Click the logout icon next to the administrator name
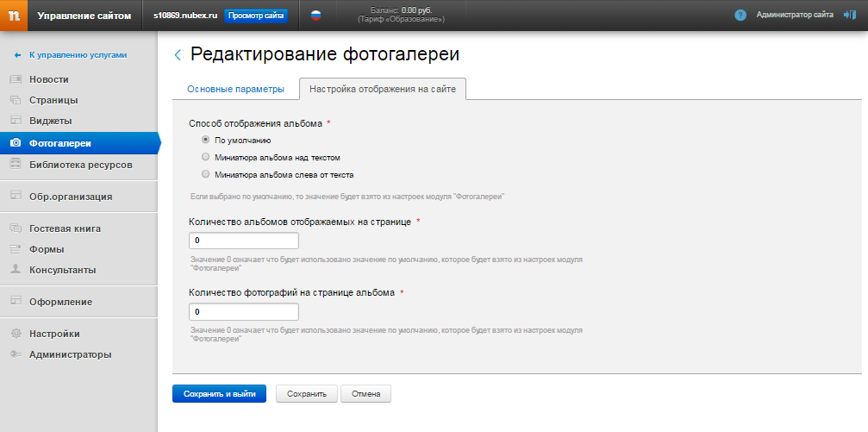The width and height of the screenshot is (868, 432). (x=850, y=15)
